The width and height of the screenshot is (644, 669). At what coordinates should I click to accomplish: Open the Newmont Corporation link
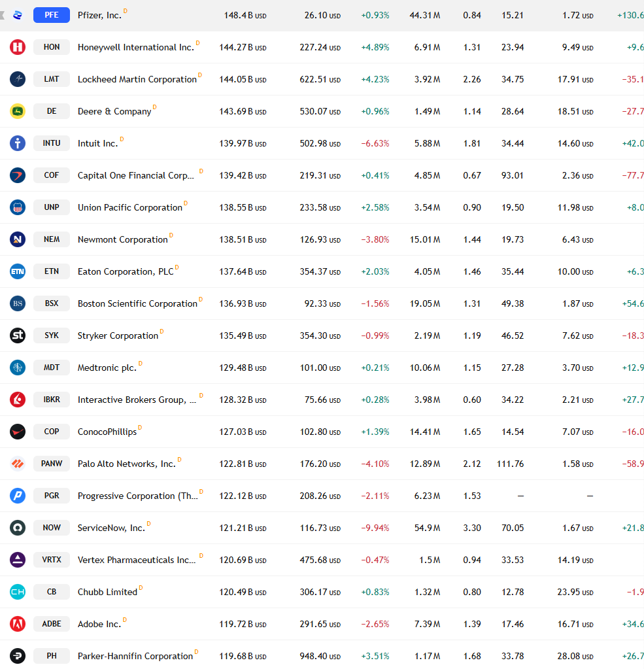tap(122, 239)
